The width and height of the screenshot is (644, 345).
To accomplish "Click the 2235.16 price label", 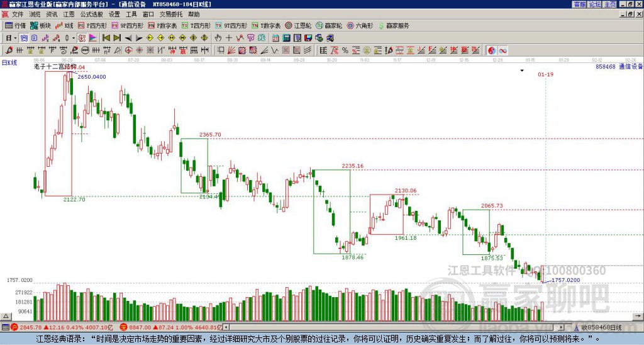I will 352,166.
